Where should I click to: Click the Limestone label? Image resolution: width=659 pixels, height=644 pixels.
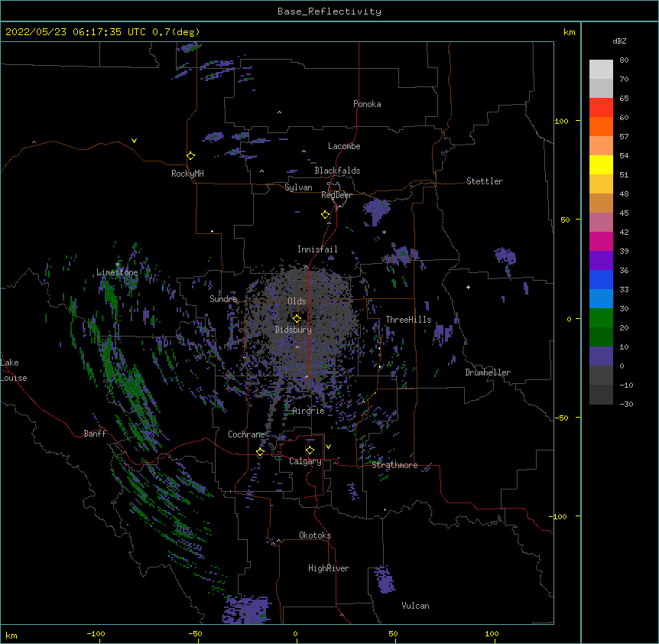pos(117,272)
